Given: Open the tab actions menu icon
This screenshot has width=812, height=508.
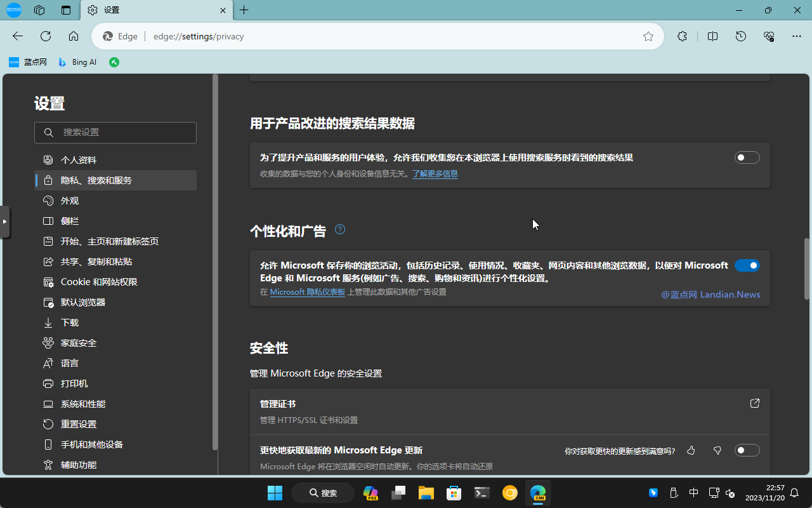Looking at the screenshot, I should pyautogui.click(x=66, y=10).
